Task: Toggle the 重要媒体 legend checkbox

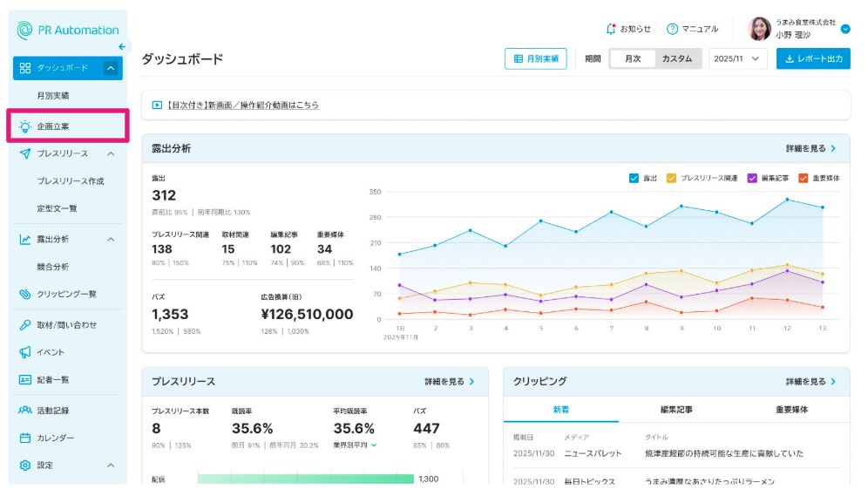Action: click(804, 179)
